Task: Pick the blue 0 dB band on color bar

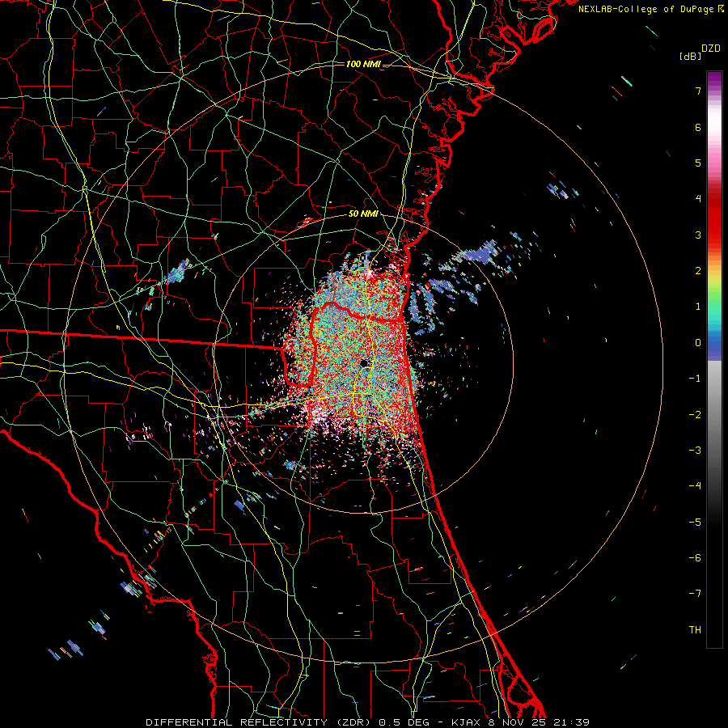Action: 714,344
